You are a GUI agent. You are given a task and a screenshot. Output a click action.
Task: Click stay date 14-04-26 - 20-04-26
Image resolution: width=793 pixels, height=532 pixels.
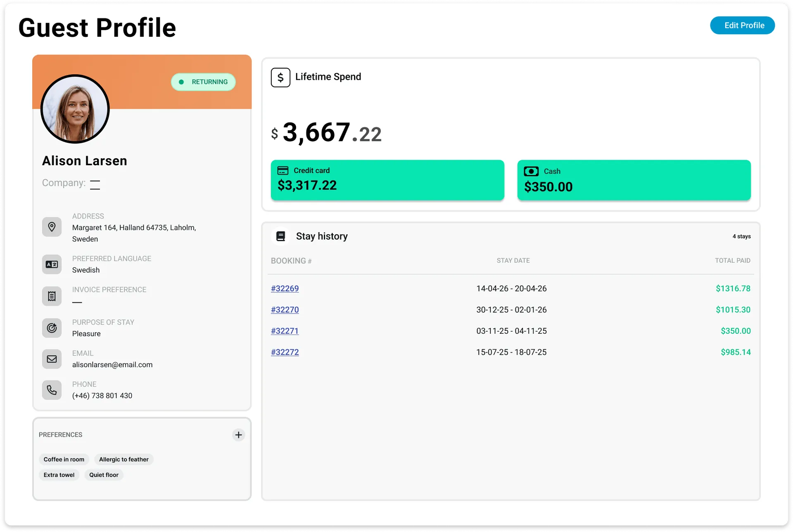tap(511, 288)
